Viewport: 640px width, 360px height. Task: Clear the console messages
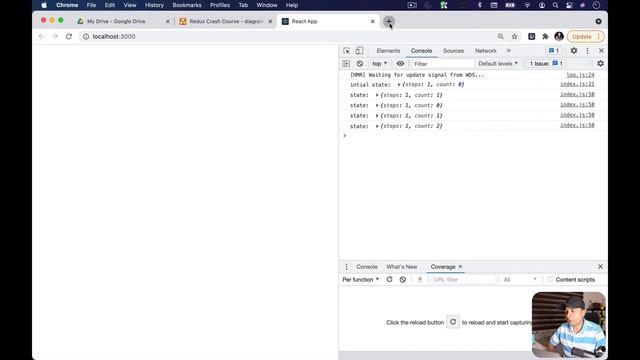[x=360, y=64]
